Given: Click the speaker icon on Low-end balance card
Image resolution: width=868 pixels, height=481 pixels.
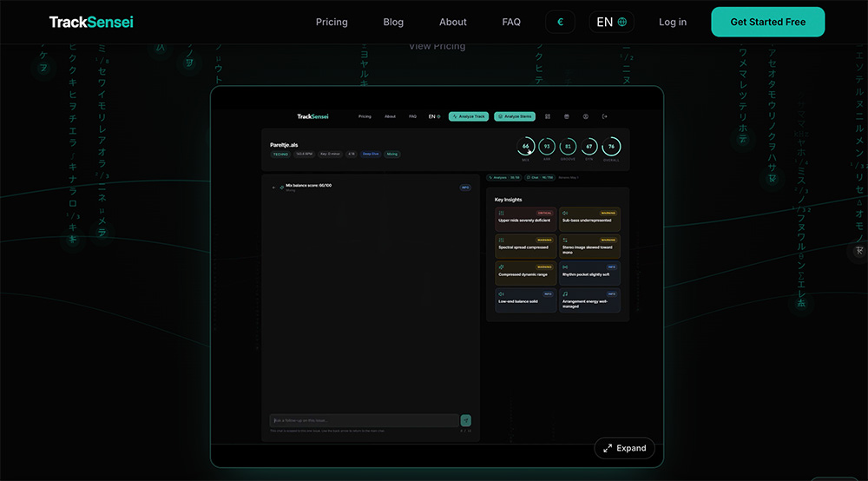Looking at the screenshot, I should (501, 294).
